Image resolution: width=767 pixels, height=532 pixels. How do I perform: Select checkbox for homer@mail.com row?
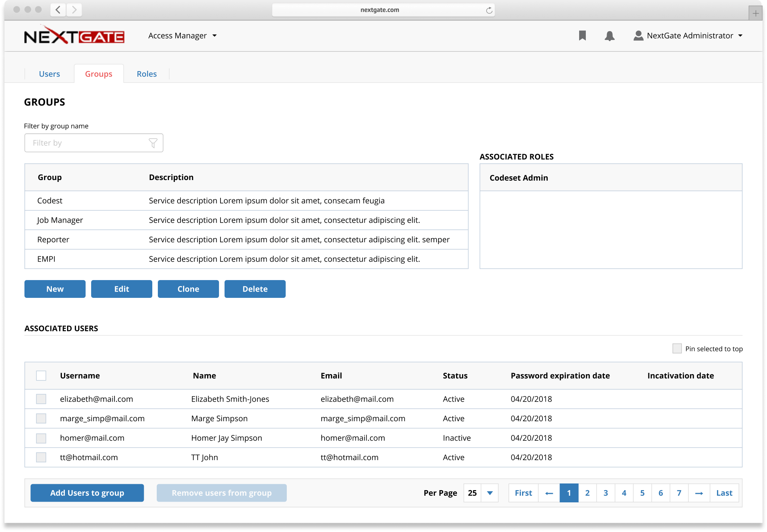click(x=41, y=438)
